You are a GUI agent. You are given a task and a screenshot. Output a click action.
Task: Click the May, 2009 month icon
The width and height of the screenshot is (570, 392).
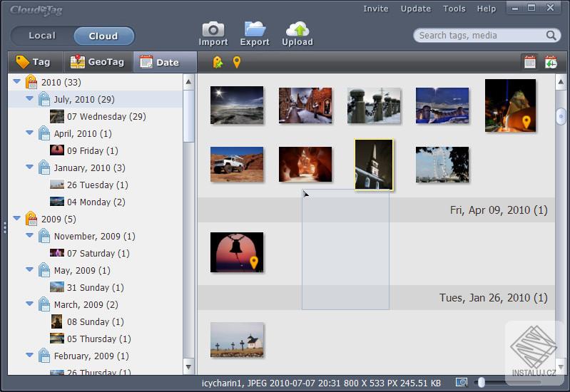pyautogui.click(x=44, y=270)
